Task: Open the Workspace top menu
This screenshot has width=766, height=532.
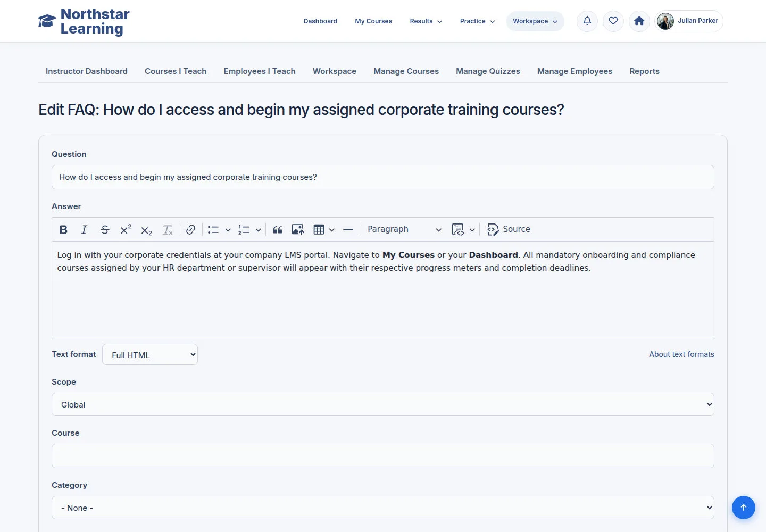Action: click(535, 21)
